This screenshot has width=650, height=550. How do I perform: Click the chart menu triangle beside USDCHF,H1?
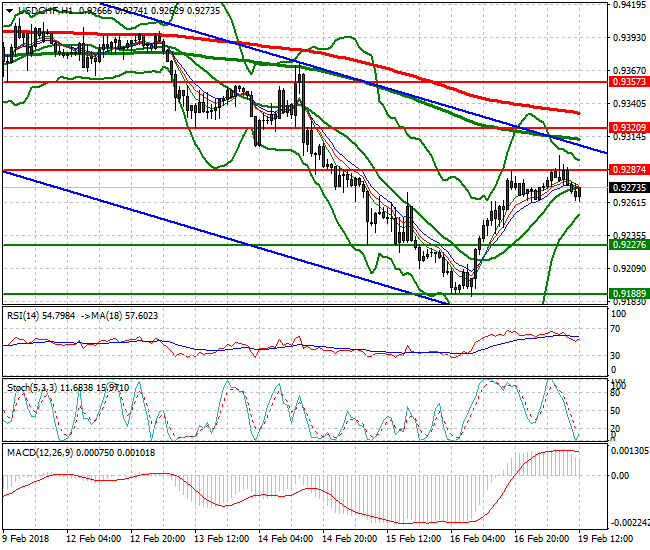pyautogui.click(x=10, y=11)
